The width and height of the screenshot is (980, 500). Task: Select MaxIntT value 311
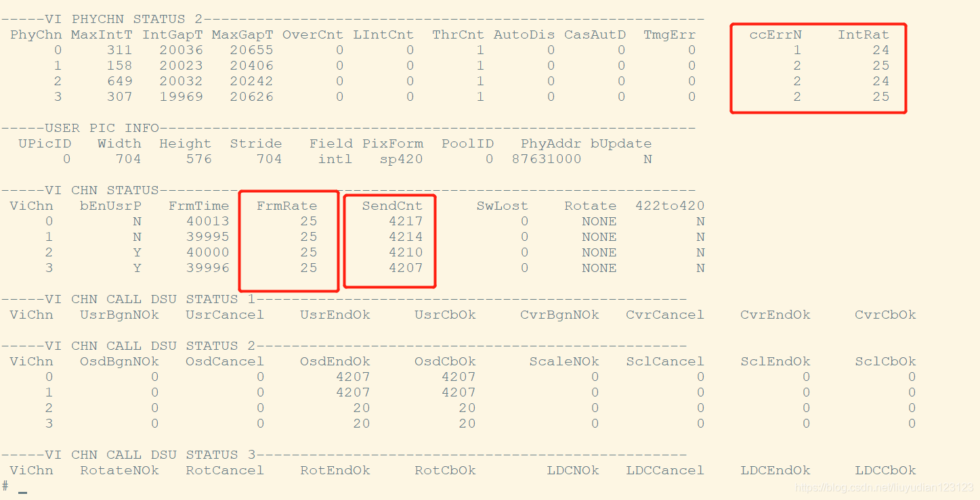point(119,50)
